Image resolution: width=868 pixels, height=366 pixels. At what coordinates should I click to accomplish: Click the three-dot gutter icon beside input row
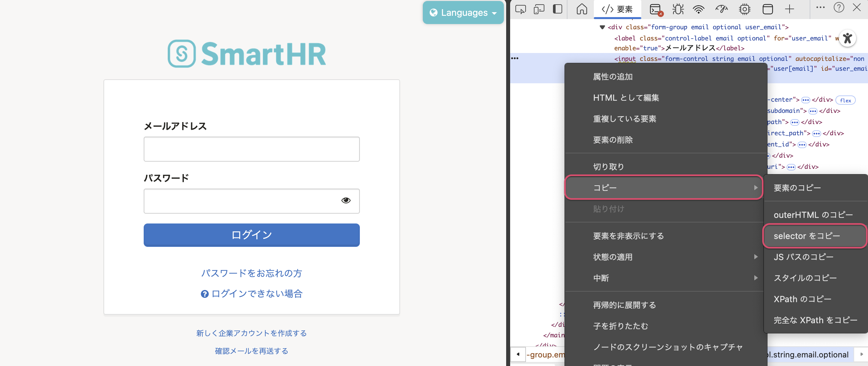[x=514, y=58]
